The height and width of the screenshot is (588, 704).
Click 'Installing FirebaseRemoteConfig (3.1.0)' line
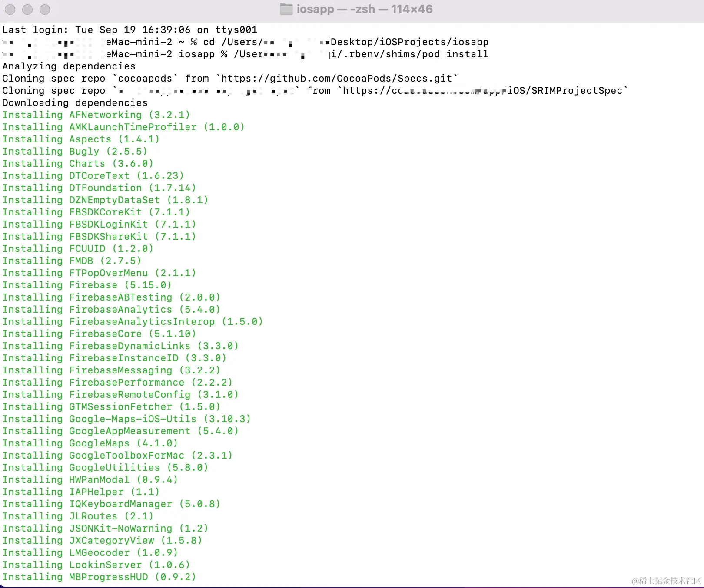tap(121, 395)
